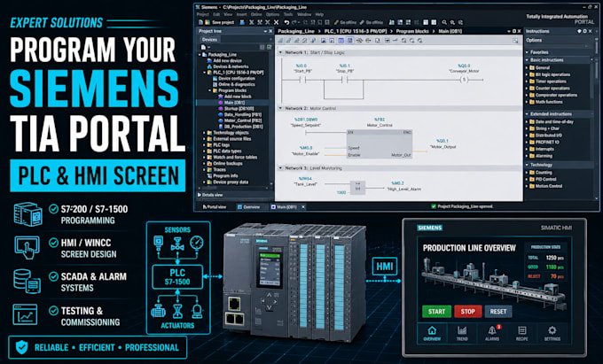Expand the Timer operations folder
The width and height of the screenshot is (603, 364).
point(528,81)
